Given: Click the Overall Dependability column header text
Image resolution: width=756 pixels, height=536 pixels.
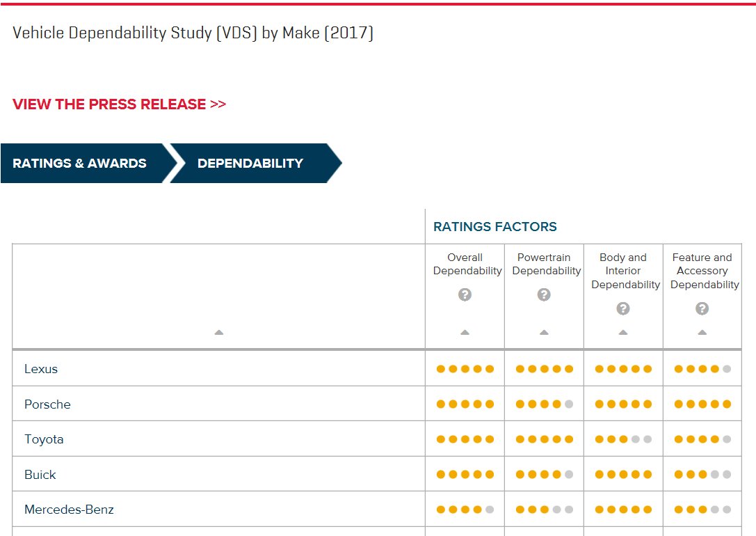Looking at the screenshot, I should coord(467,264).
